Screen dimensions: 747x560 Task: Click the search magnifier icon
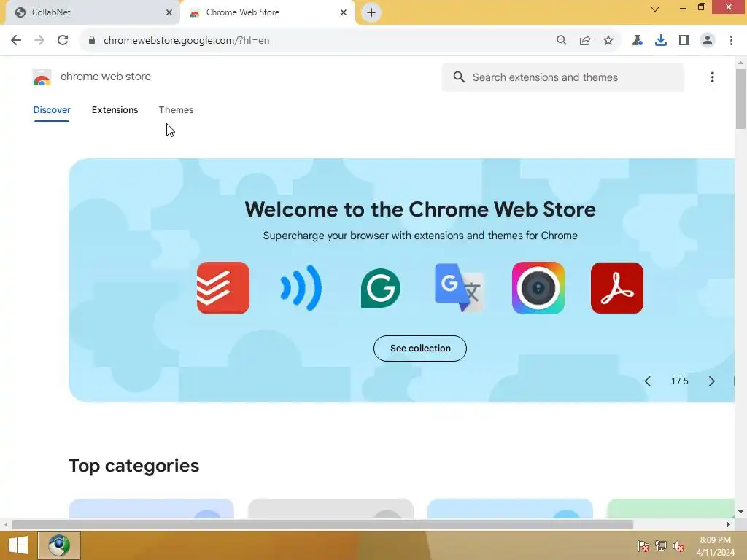459,77
